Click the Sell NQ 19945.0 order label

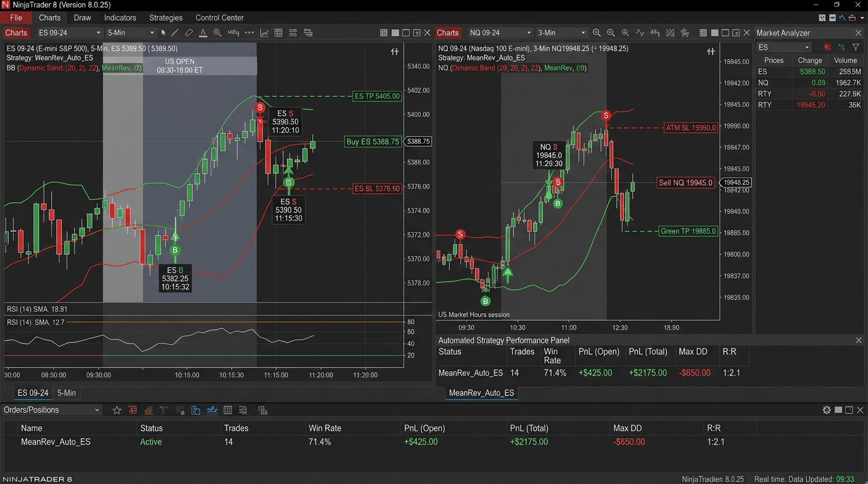[686, 183]
